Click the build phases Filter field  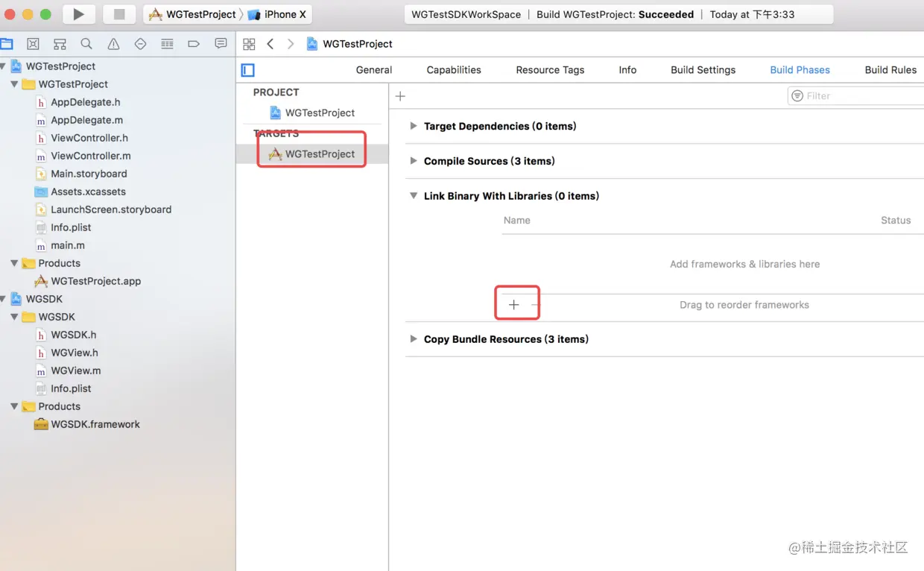point(855,96)
